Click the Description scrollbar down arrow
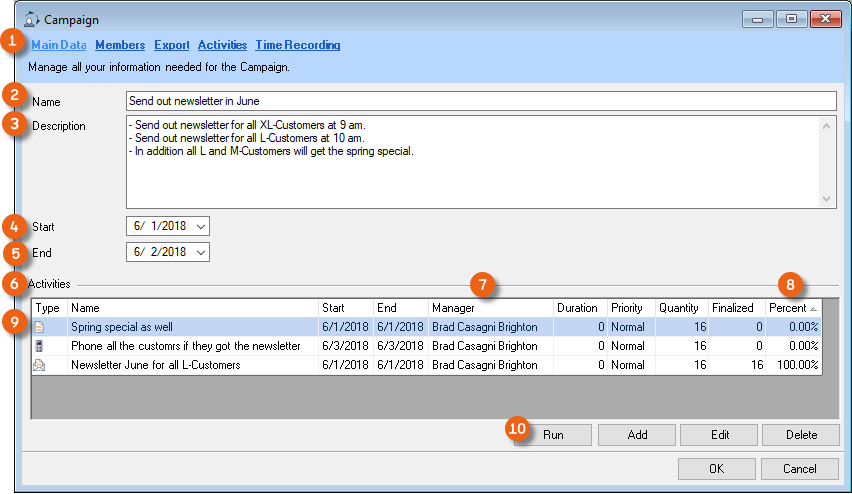Screen dimensions: 852x494 [x=827, y=199]
